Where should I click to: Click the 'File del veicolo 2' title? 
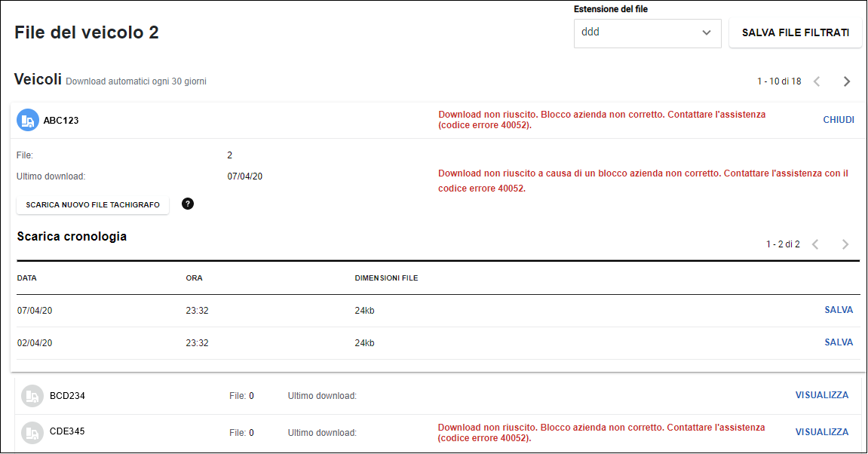coord(87,32)
